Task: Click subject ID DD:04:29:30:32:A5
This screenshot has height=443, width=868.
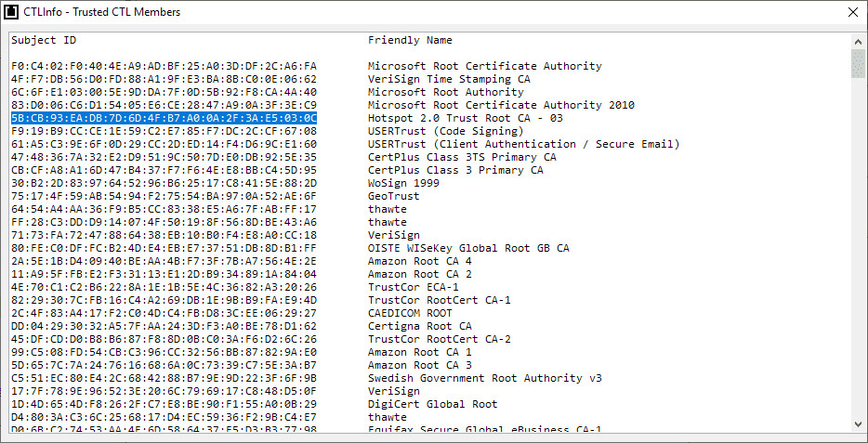Action: (164, 326)
